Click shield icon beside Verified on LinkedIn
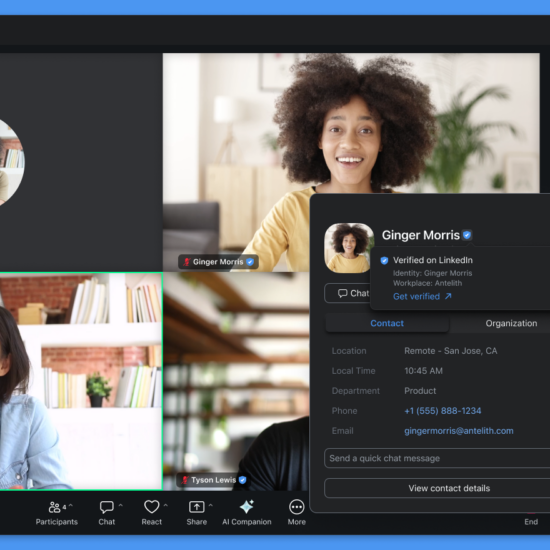Viewport: 550px width, 550px height. point(384,260)
